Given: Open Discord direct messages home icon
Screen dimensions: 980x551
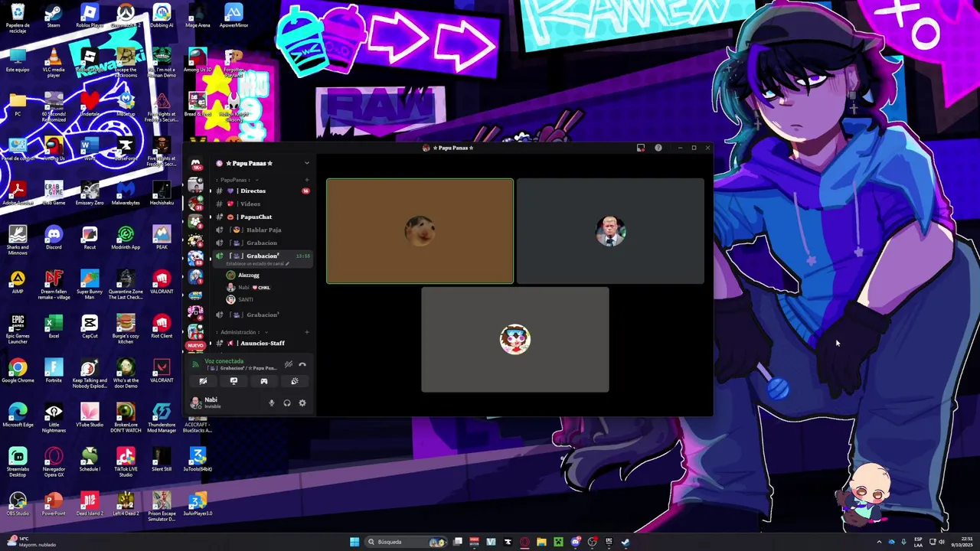Looking at the screenshot, I should (x=196, y=163).
